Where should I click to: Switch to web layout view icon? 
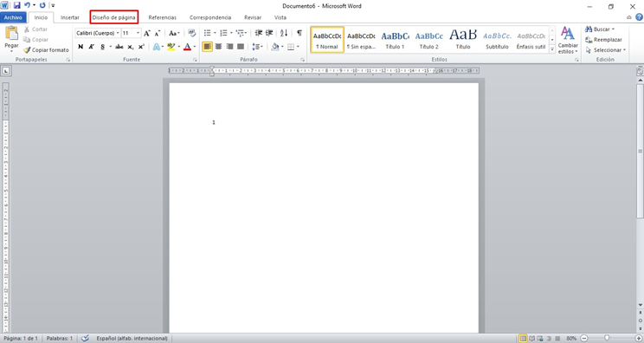tap(540, 339)
